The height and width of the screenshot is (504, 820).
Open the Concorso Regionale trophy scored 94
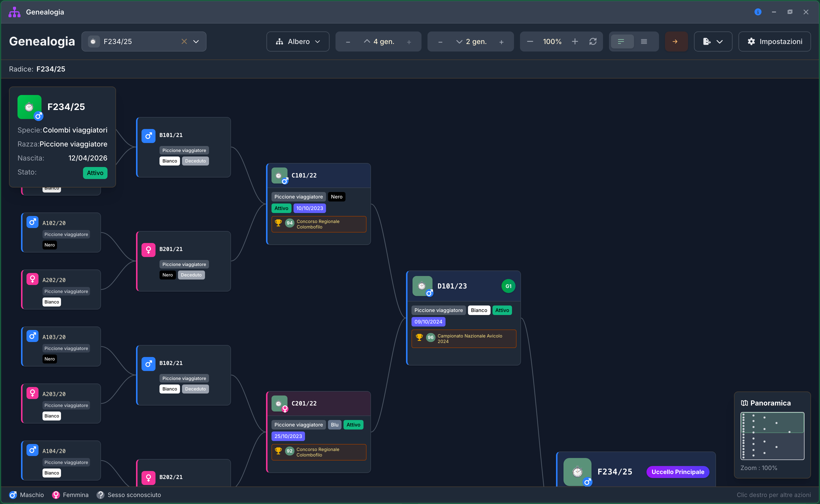tap(319, 224)
